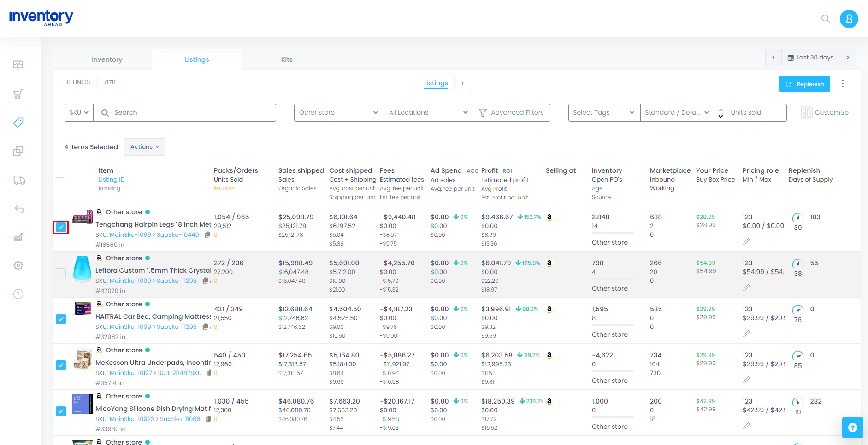Screen dimensions: 868x445
Task: Open MainSku-10923 link
Action: (132, 419)
